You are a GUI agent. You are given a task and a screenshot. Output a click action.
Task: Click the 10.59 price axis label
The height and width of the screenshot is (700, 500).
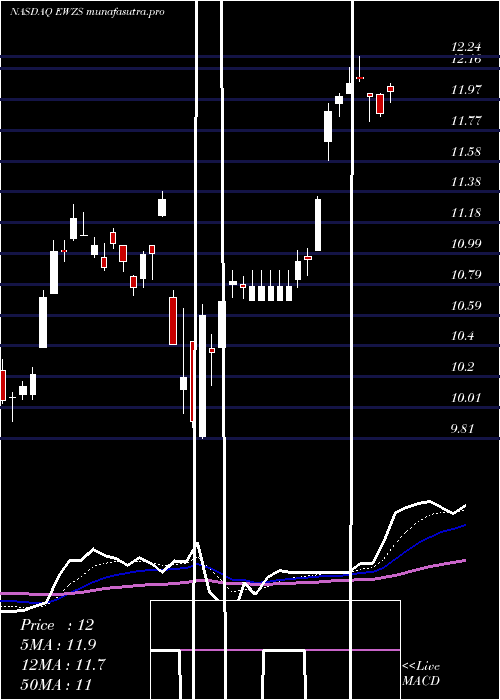tap(466, 306)
